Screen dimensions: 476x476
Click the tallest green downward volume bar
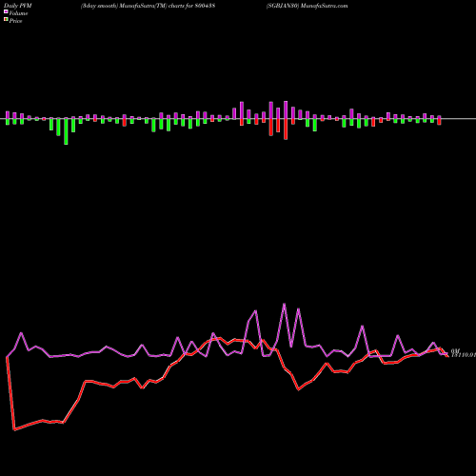tap(66, 131)
